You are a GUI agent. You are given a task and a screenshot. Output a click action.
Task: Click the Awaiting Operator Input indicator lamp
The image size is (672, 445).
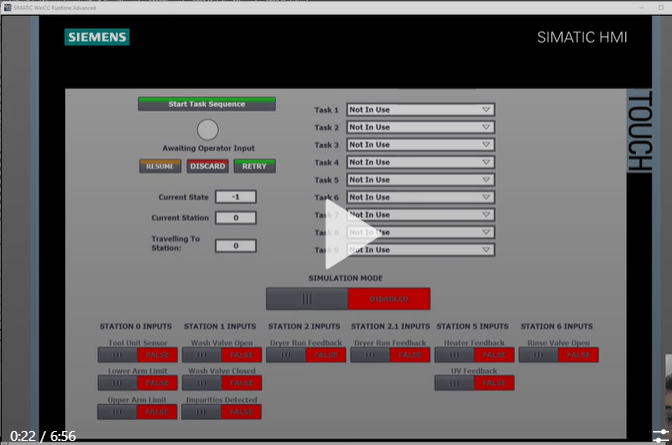coord(207,129)
